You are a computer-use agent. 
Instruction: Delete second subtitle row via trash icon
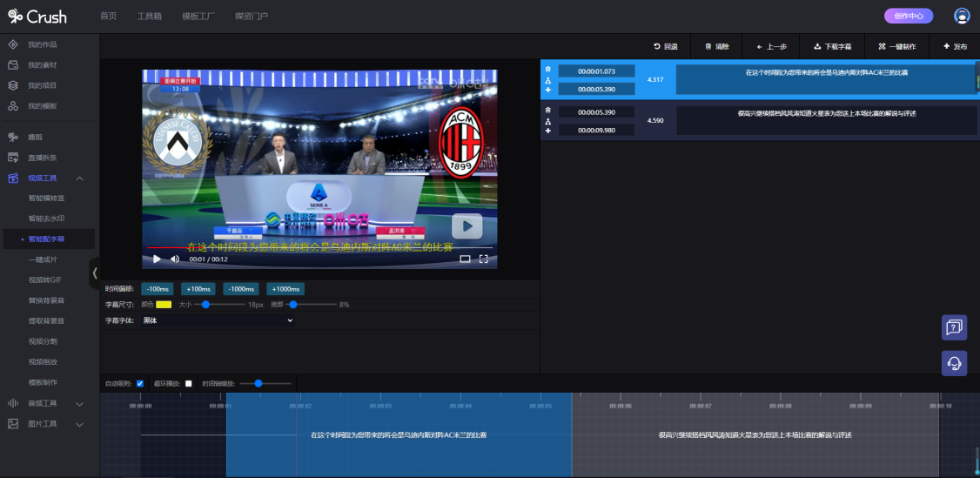click(x=548, y=110)
